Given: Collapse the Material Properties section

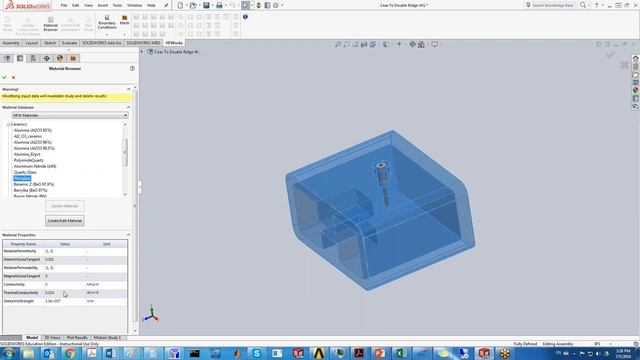Looking at the screenshot, I should click(129, 235).
